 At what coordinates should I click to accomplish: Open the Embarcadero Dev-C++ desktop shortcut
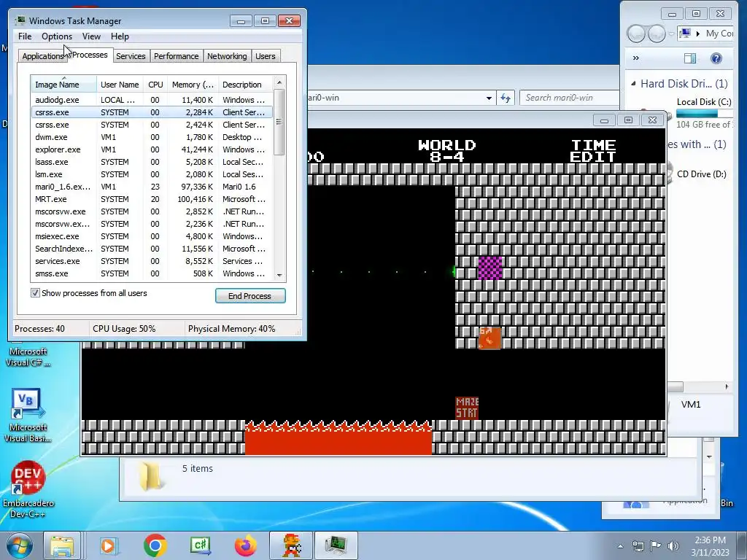pyautogui.click(x=28, y=489)
